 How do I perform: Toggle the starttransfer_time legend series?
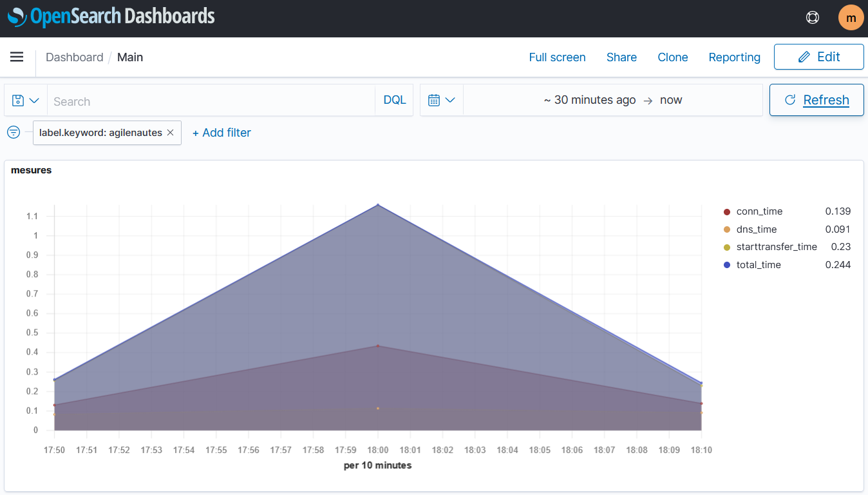click(776, 247)
